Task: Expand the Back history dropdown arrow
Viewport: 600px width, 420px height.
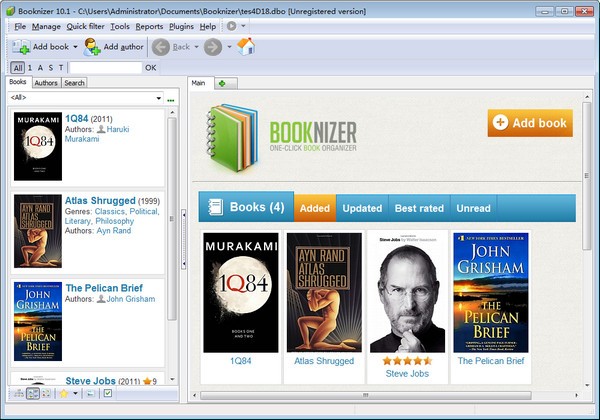Action: click(x=196, y=46)
